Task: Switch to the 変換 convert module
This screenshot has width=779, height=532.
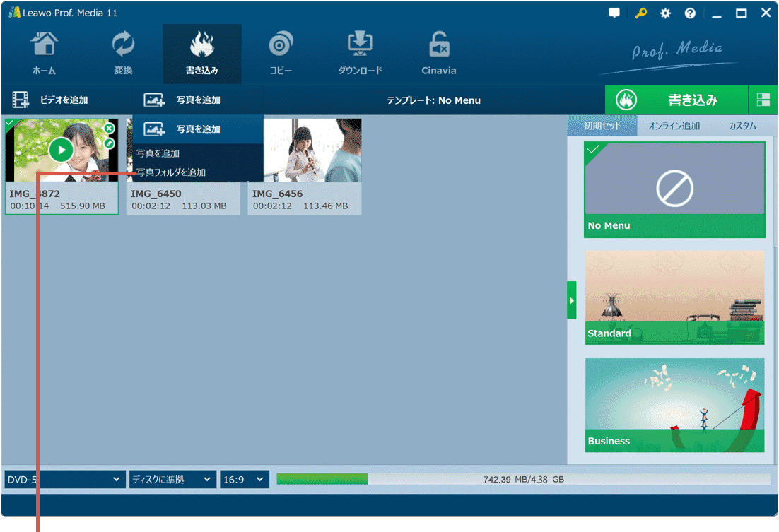Action: pos(123,54)
